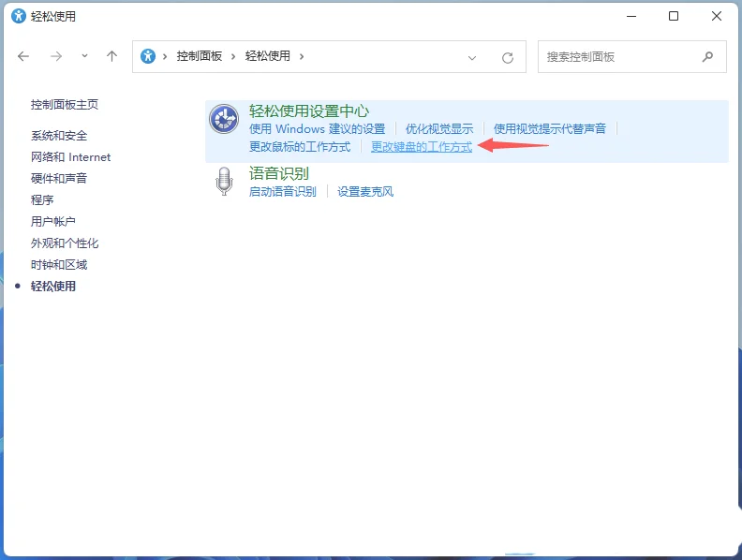
Task: Minimize the 轻松使用 window
Action: (631, 16)
